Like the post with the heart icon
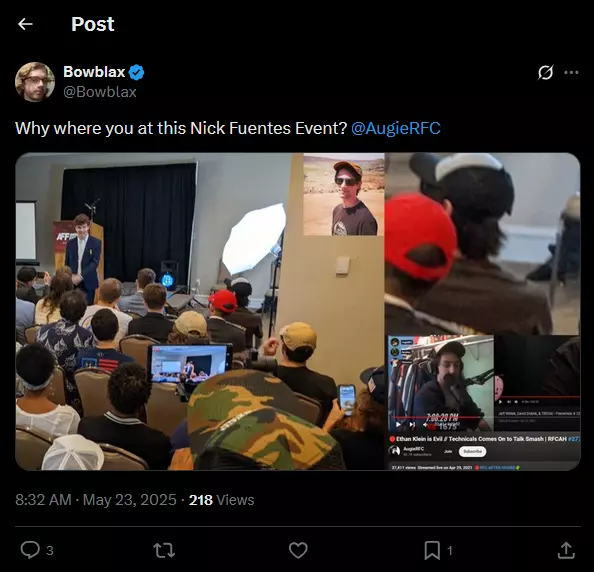 click(x=298, y=550)
